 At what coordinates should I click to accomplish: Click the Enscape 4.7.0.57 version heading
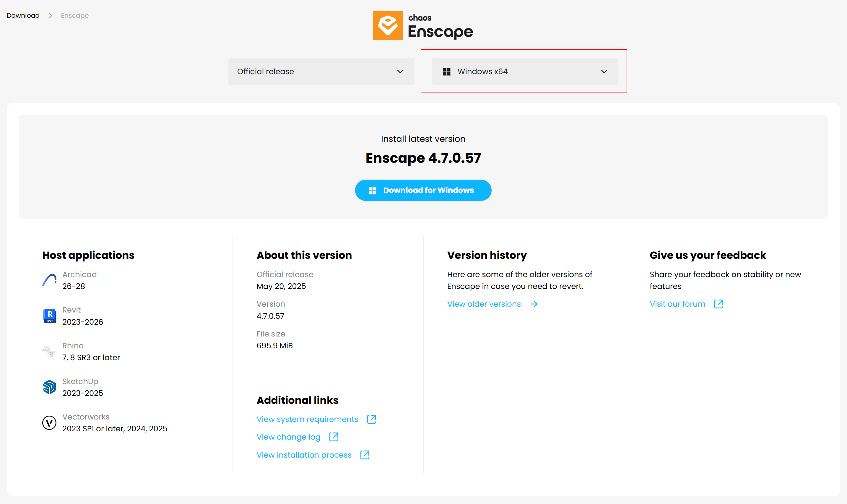(423, 158)
